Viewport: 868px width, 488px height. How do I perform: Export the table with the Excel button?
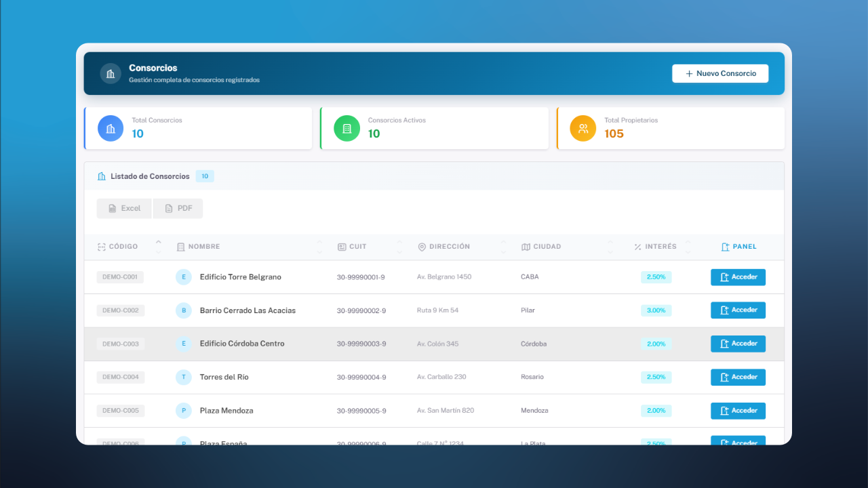(124, 208)
